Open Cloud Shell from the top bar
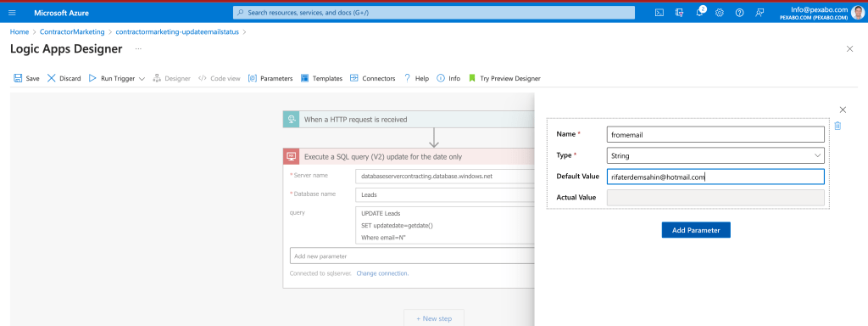This screenshot has width=868, height=326. [659, 13]
